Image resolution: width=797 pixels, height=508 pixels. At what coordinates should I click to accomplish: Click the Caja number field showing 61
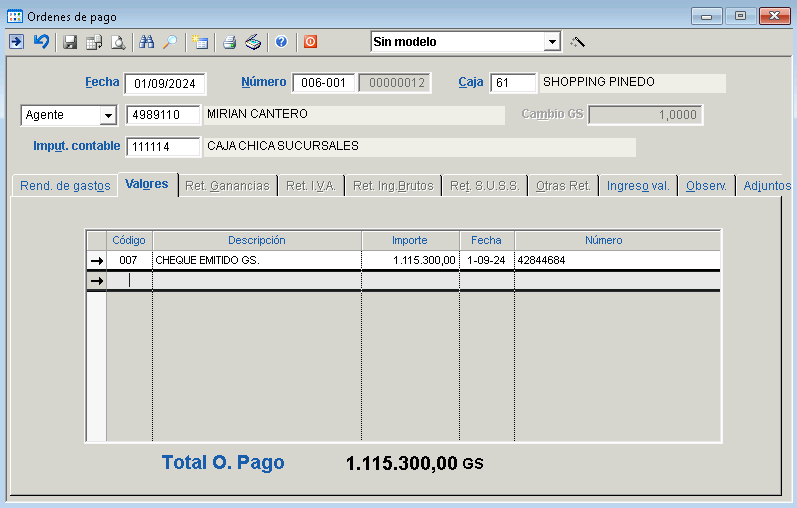513,83
